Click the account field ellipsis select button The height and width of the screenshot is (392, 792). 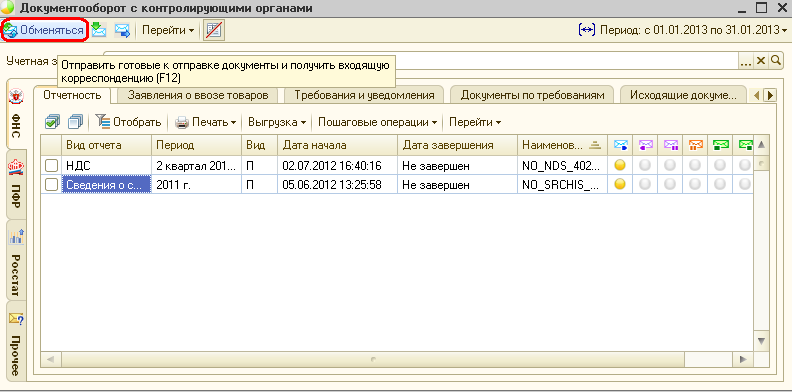point(746,61)
